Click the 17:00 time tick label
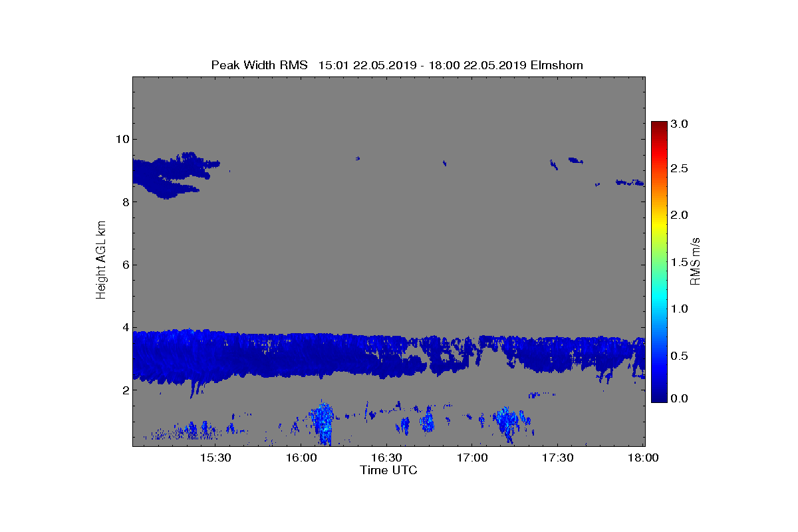Screen dimensions: 798x532 coord(473,458)
